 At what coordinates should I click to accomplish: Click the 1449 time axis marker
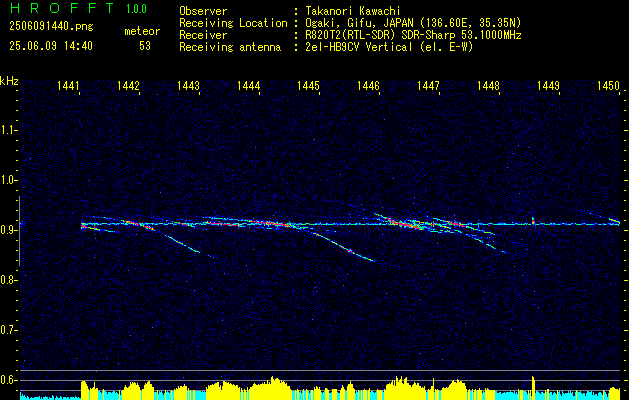tap(548, 85)
